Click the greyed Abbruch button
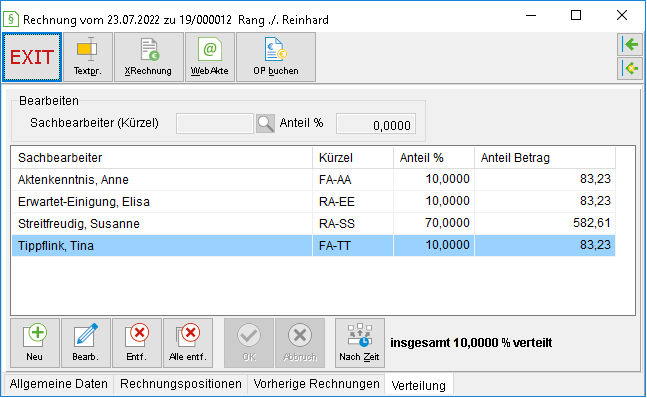 click(300, 343)
